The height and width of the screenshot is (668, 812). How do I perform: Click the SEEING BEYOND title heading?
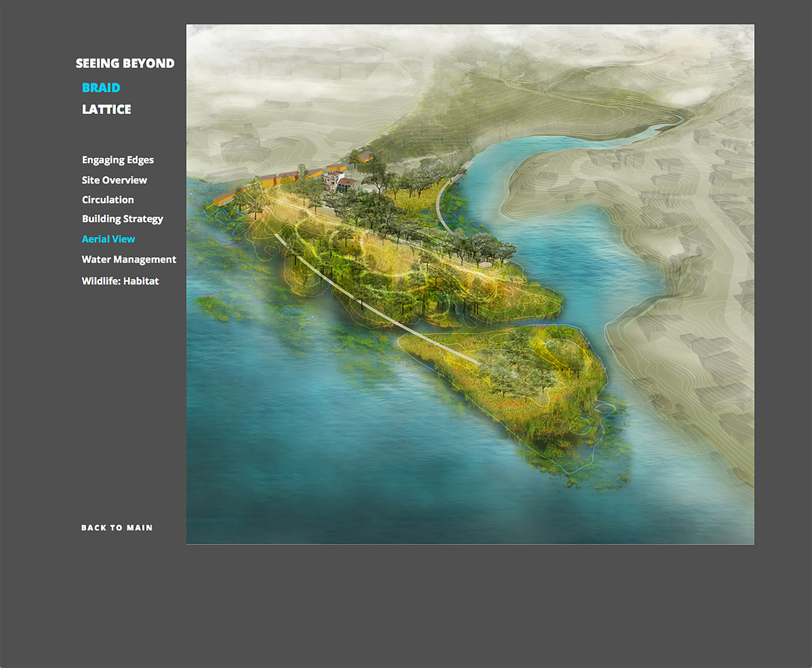coord(125,63)
